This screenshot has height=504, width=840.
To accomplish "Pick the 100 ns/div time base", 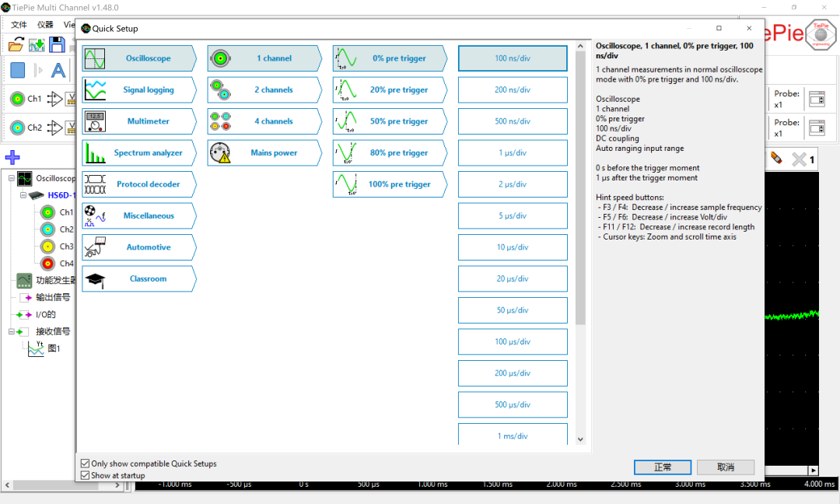I will tap(513, 58).
